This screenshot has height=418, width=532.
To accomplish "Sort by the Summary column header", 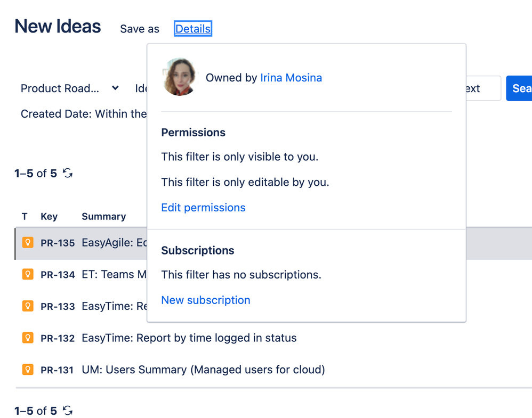I will click(103, 217).
